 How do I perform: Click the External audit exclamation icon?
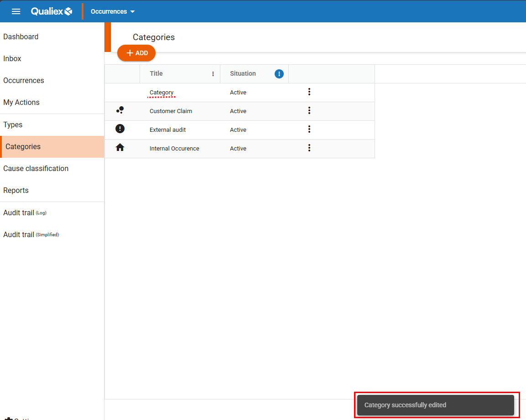(x=120, y=129)
